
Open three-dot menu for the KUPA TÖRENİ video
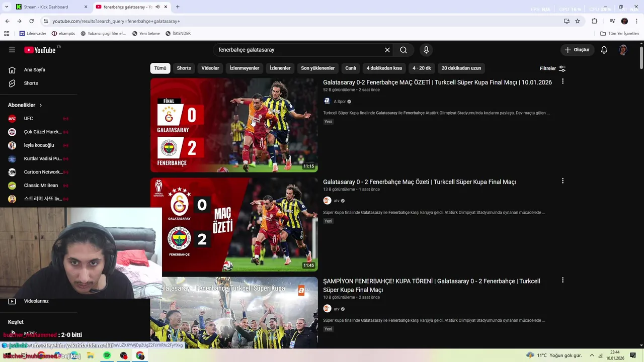coord(562,280)
